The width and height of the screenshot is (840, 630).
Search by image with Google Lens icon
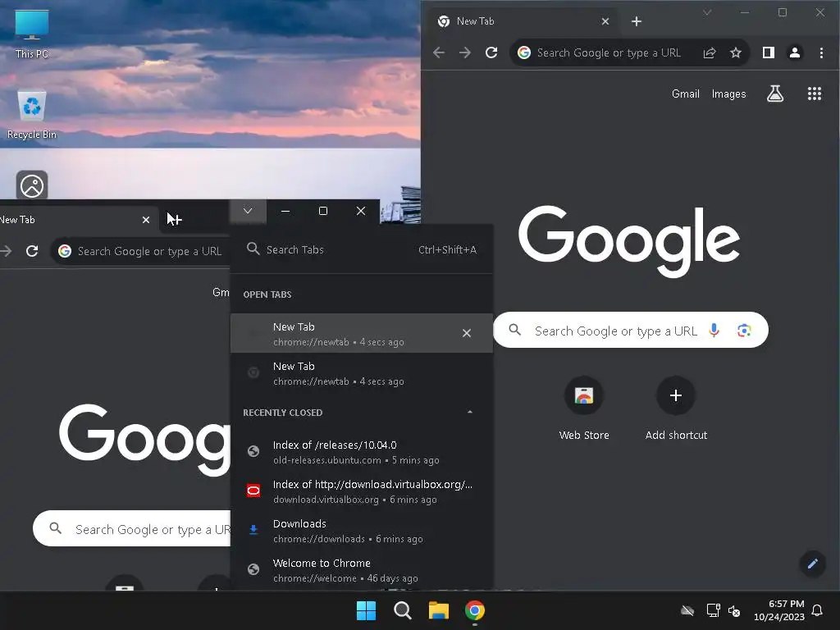[744, 330]
